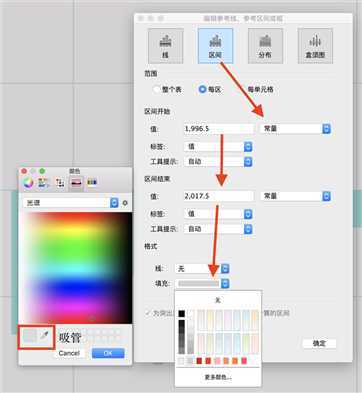Open the band end 标签 dropdown
Image resolution: width=362 pixels, height=393 pixels.
(218, 214)
